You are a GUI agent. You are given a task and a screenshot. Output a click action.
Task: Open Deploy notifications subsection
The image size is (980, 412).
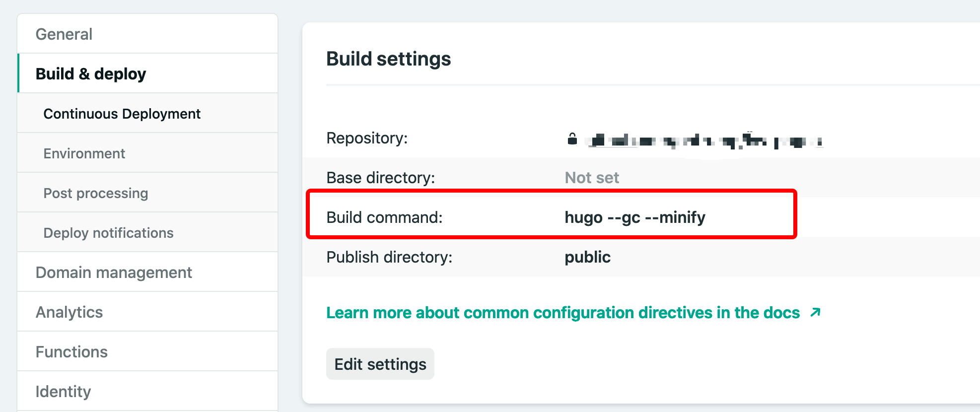[109, 233]
